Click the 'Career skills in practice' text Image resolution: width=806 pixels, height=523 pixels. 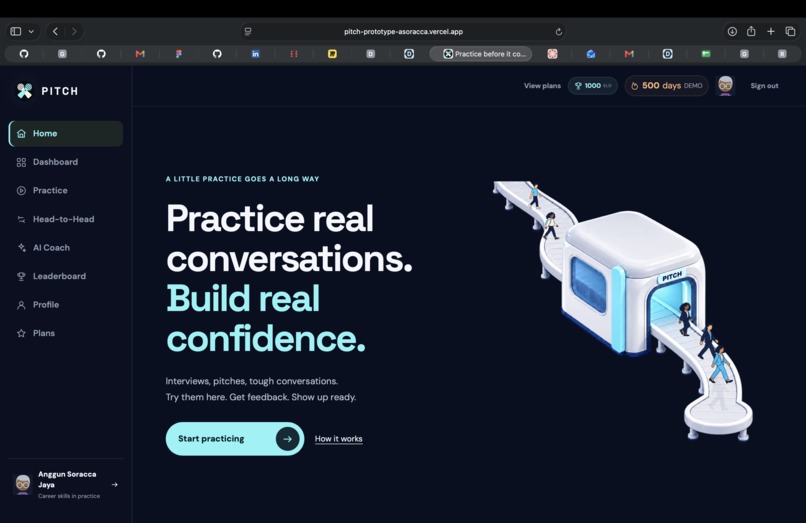tap(69, 496)
